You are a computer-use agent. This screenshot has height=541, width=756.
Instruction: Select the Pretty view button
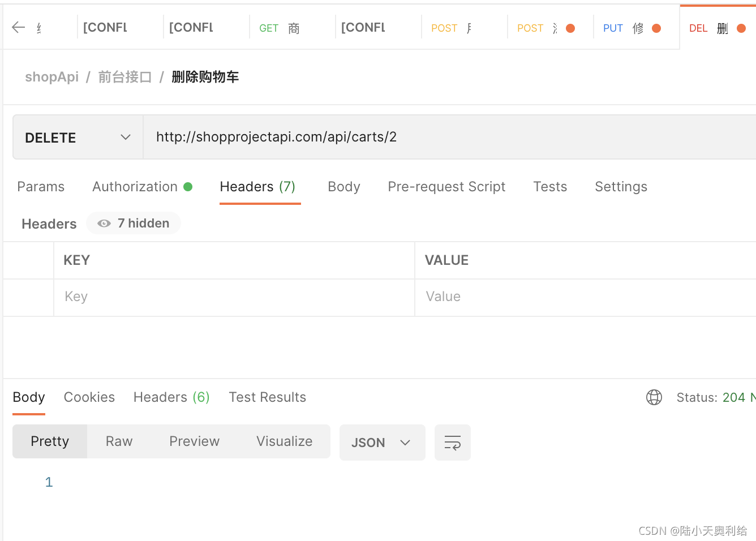50,441
